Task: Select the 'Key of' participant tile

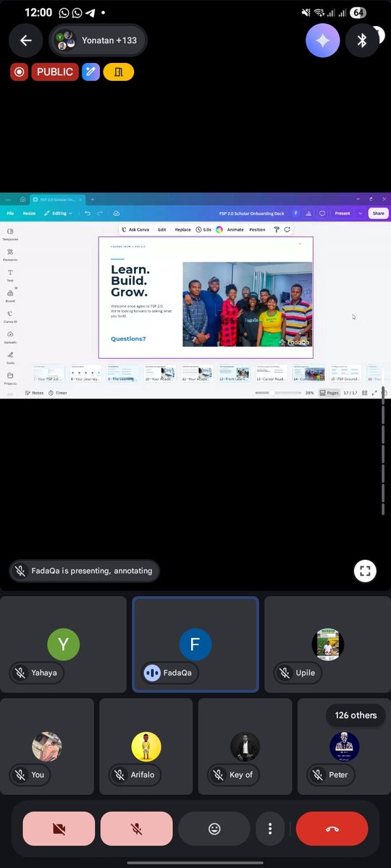Action: click(245, 746)
